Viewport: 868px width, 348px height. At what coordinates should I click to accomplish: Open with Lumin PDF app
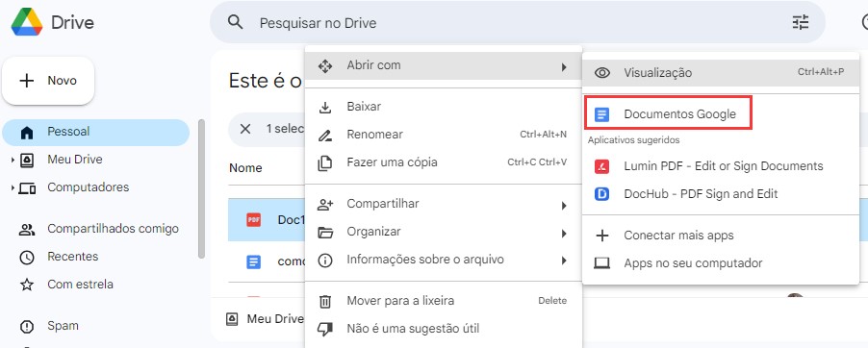click(x=721, y=166)
